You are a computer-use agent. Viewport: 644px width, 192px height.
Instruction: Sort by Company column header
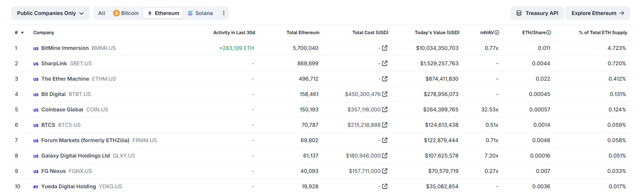click(x=44, y=33)
